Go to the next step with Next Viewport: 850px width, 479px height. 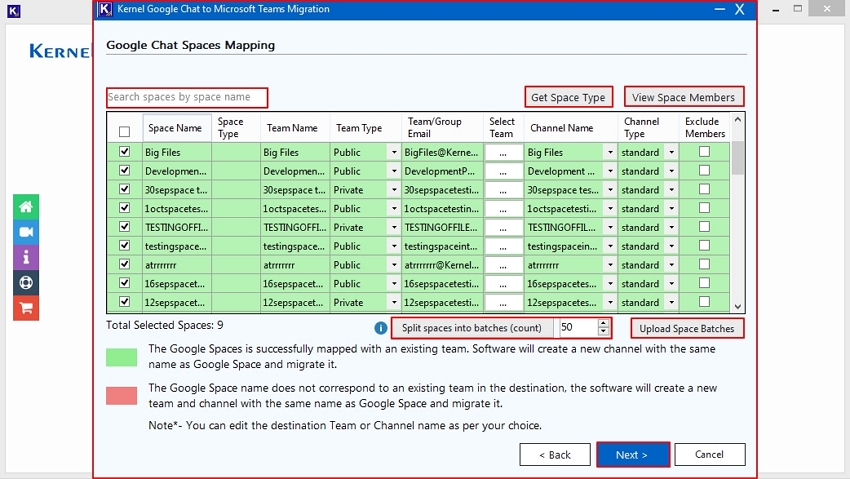(633, 455)
